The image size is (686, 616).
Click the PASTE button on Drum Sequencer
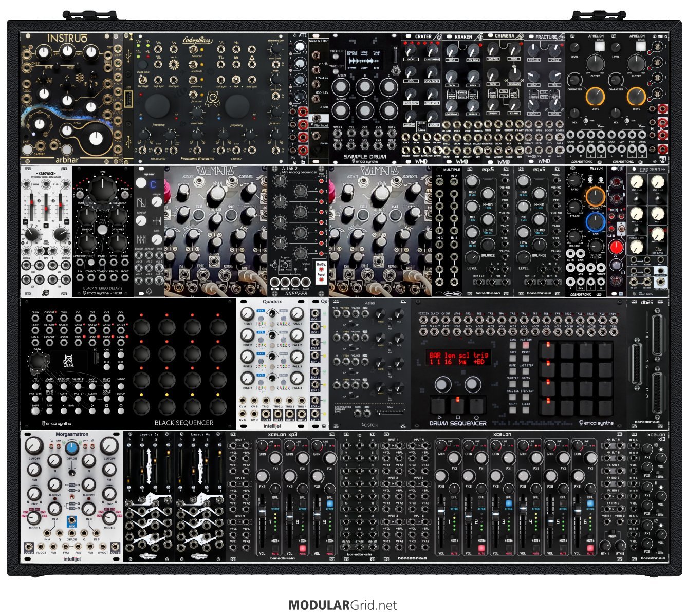click(x=525, y=358)
